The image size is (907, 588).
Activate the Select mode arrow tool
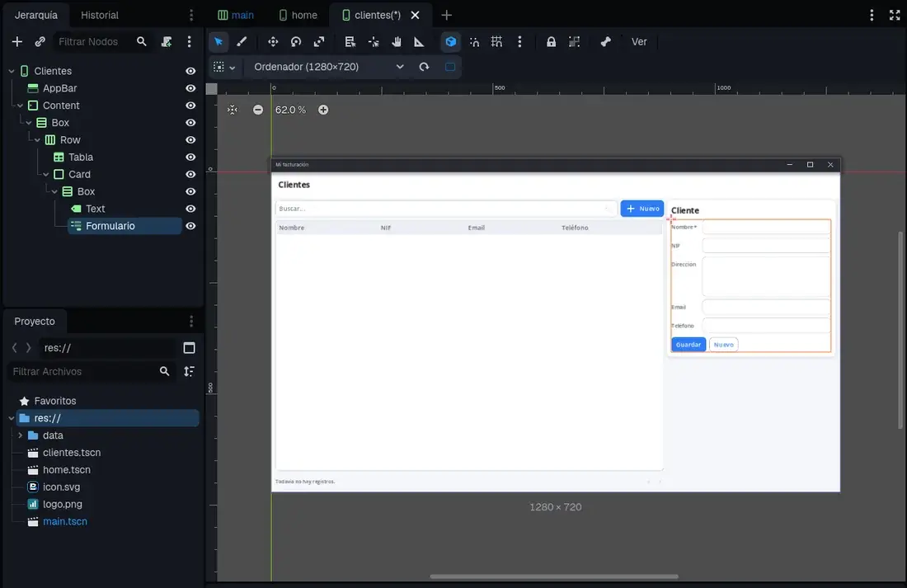(x=219, y=42)
